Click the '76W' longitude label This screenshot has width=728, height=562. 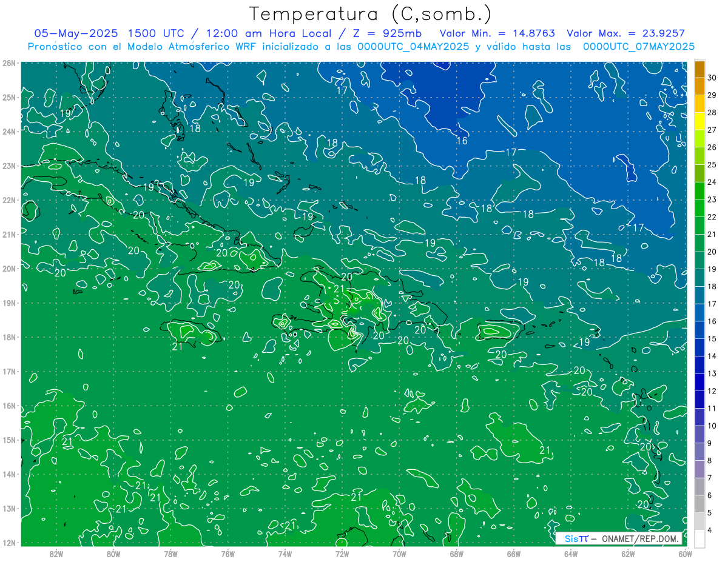click(x=227, y=554)
